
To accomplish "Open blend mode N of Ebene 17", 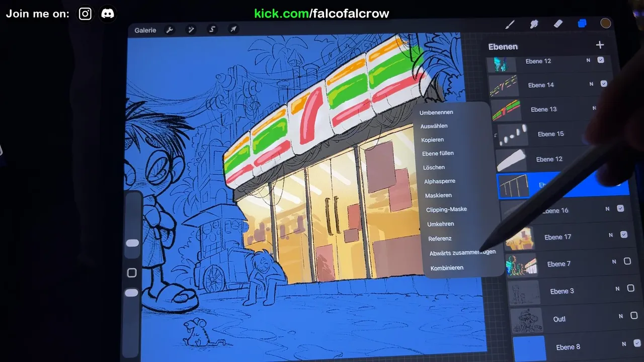I will coord(611,235).
